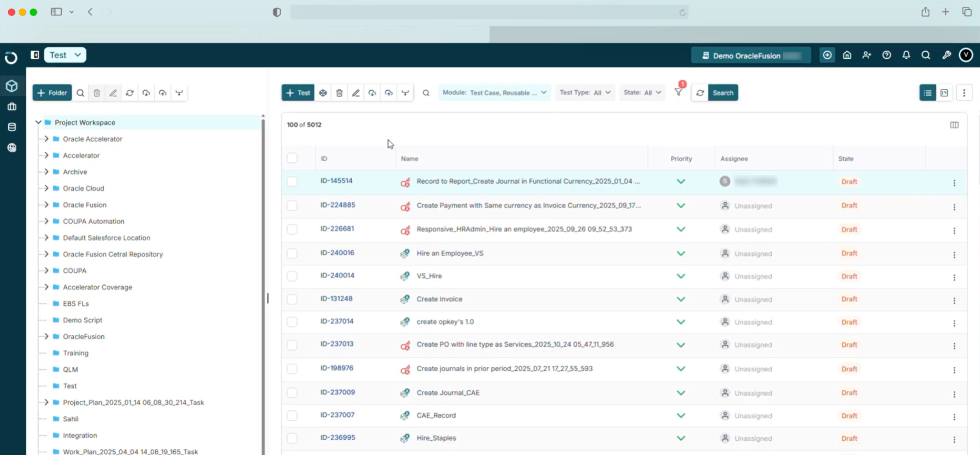Screen dimensions: 980x455
Task: Select the checkbox for Create Invoice row
Action: click(x=292, y=299)
